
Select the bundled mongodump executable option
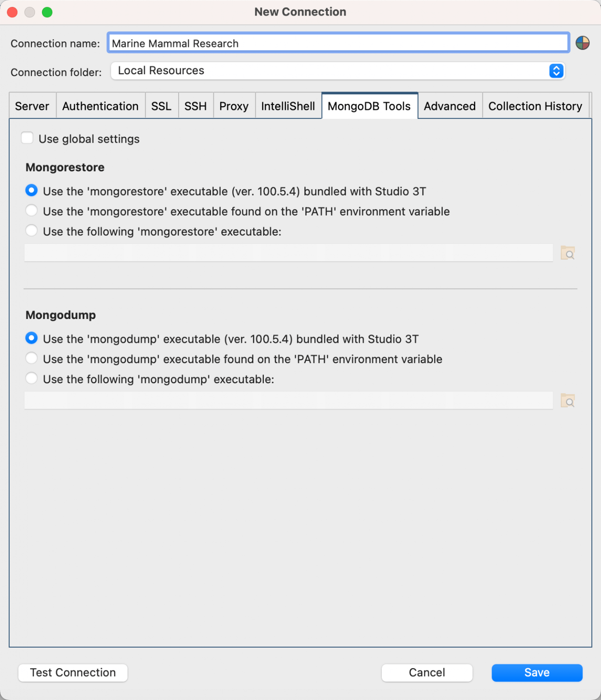point(31,338)
